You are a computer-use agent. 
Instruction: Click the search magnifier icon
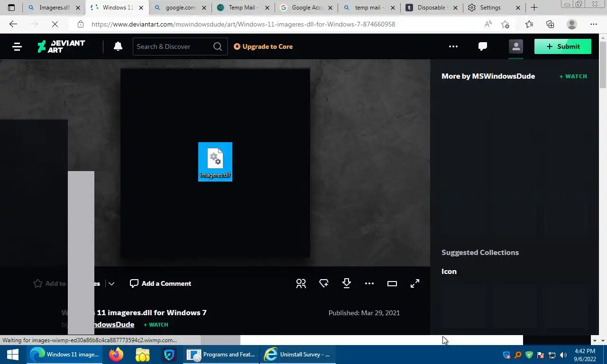(218, 46)
